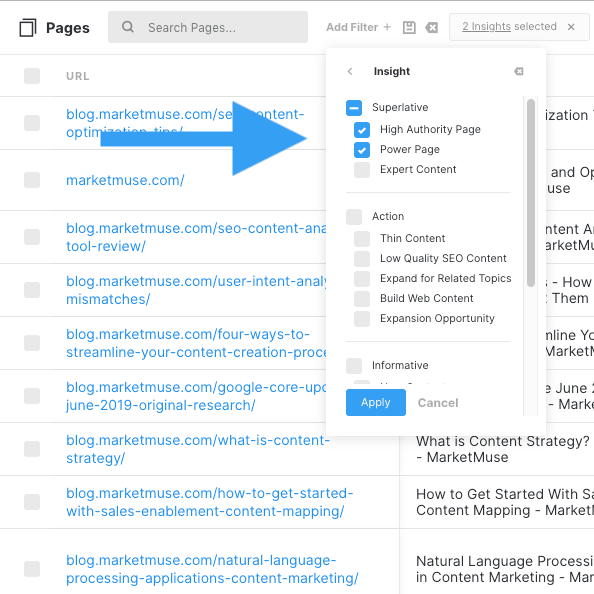Screen dimensions: 594x594
Task: Click the Cancel button
Action: tap(438, 403)
